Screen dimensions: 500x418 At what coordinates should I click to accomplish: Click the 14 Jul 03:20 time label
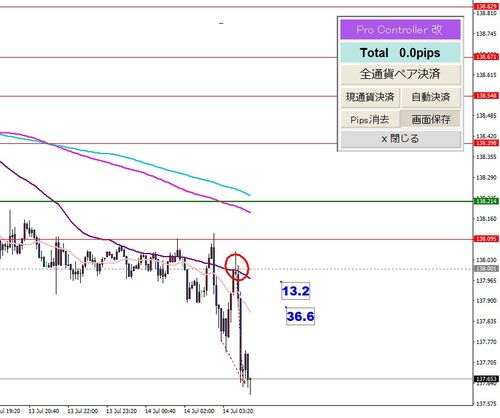238,411
